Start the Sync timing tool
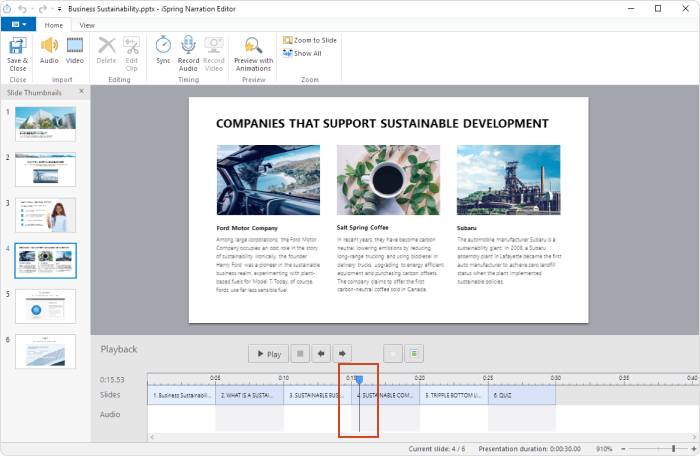This screenshot has height=456, width=700. pyautogui.click(x=163, y=50)
